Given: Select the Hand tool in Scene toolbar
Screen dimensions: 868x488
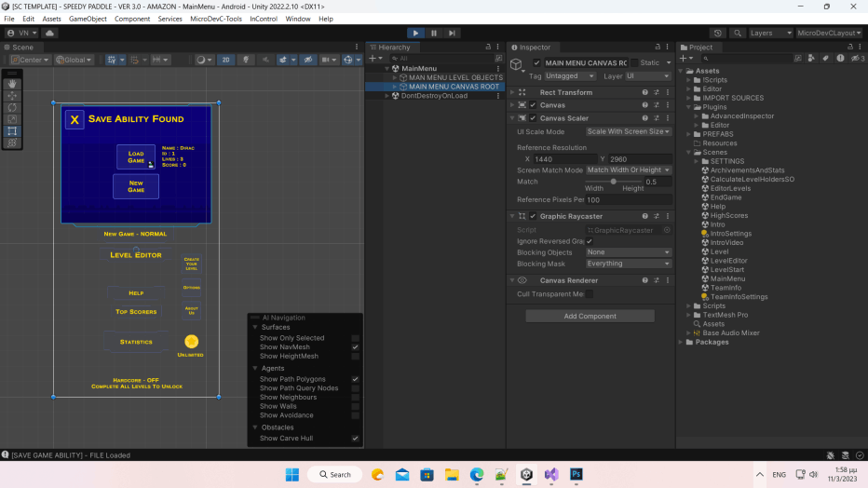Looking at the screenshot, I should coord(13,82).
